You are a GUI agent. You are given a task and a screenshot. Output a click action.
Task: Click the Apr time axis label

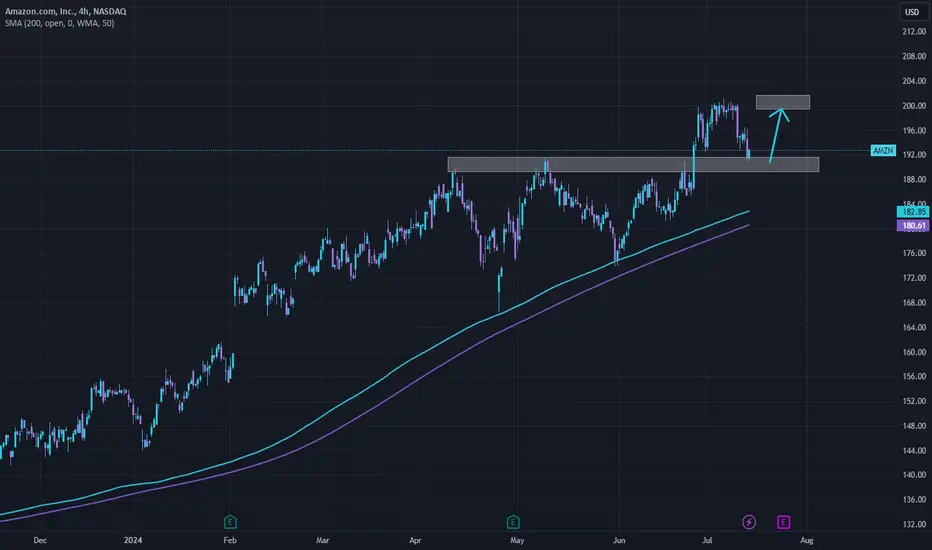click(x=415, y=540)
